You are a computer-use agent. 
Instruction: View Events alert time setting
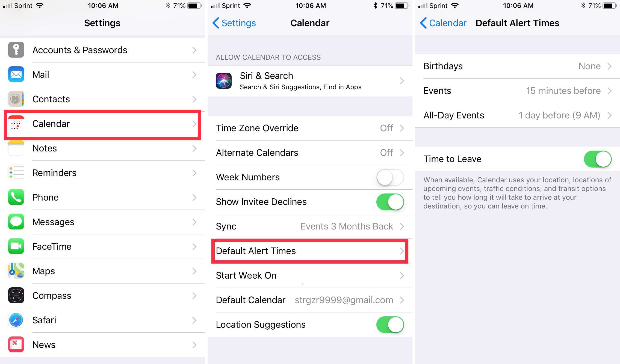click(517, 91)
